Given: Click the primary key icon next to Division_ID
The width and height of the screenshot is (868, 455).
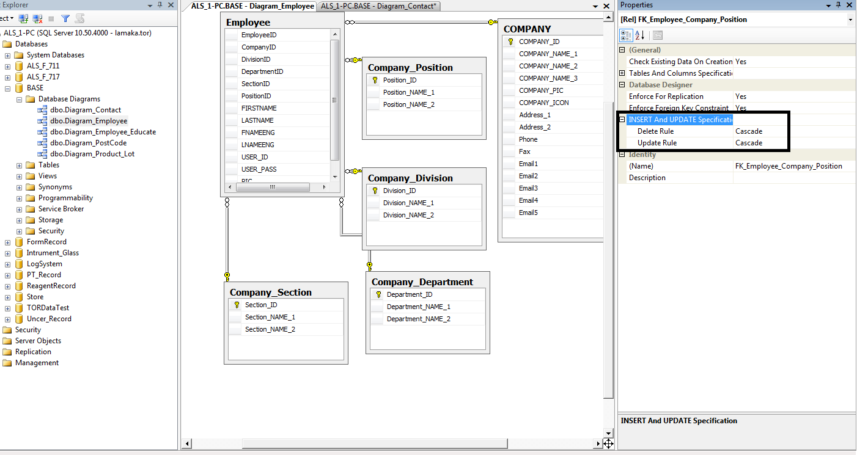Looking at the screenshot, I should (x=375, y=191).
